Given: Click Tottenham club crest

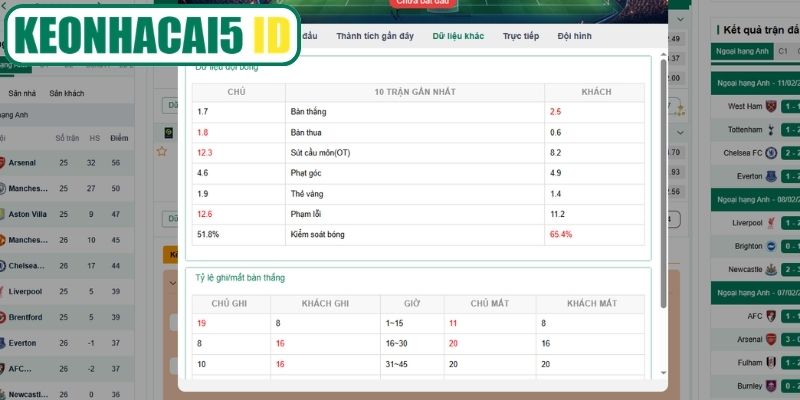Looking at the screenshot, I should click(x=771, y=130).
